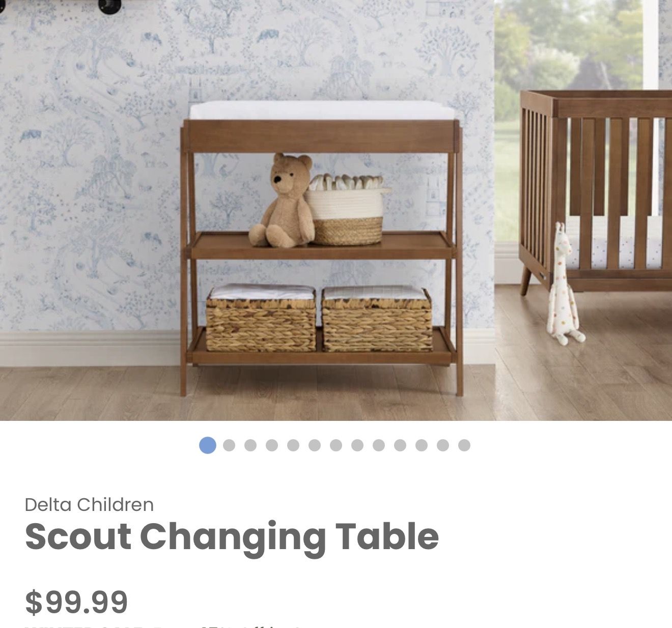Show the tenth product image dot
Viewport: 672px width, 628px height.
coord(400,445)
